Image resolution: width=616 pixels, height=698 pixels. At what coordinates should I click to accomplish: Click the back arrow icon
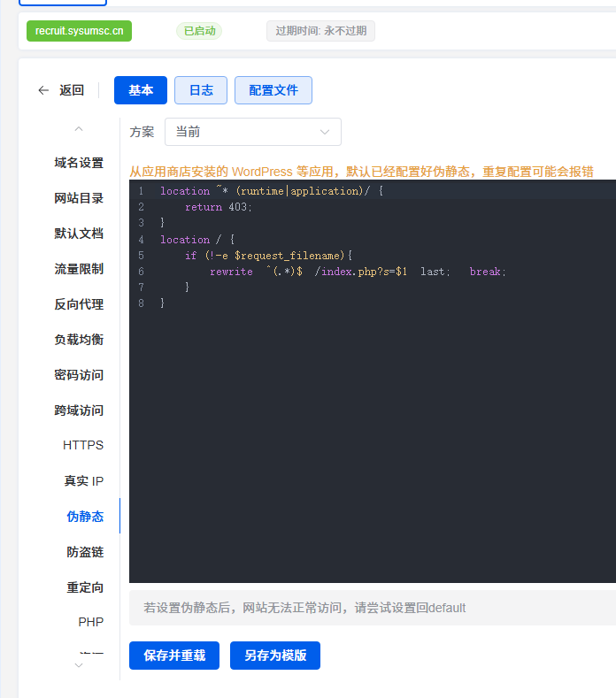(x=43, y=90)
